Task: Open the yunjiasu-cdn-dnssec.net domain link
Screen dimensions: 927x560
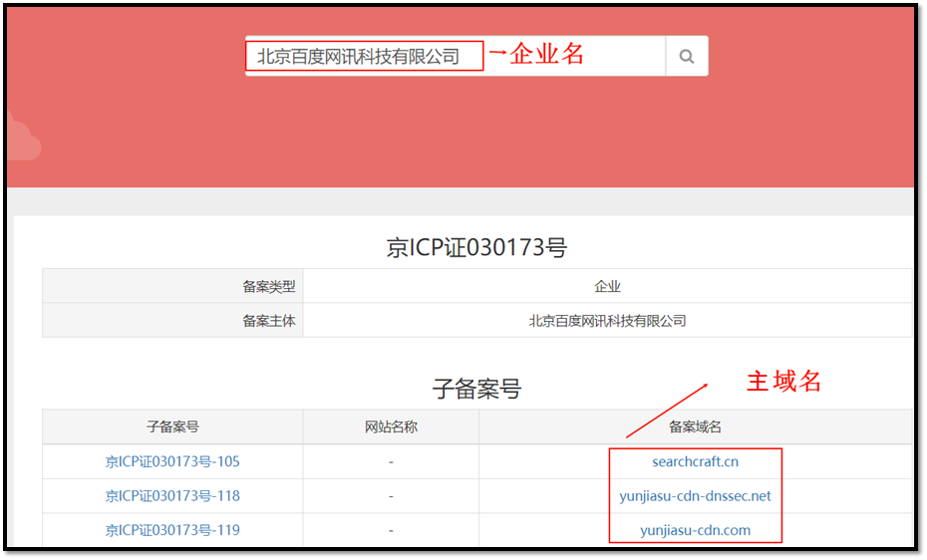Action: tap(696, 495)
